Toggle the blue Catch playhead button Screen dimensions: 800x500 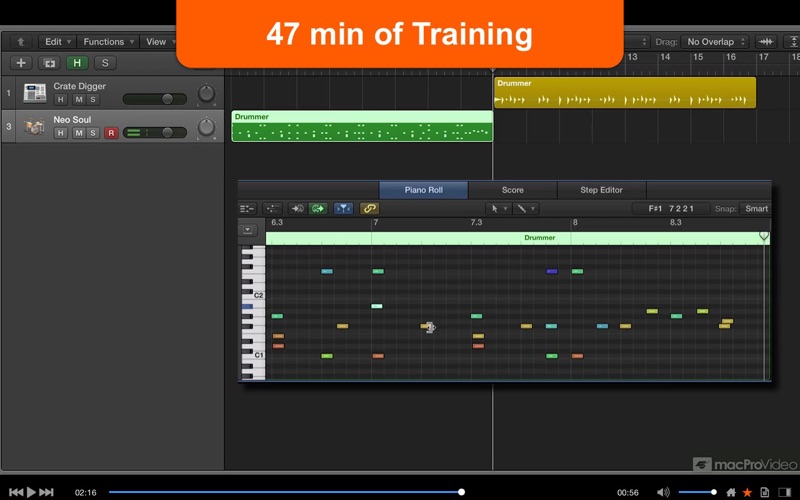pos(343,209)
